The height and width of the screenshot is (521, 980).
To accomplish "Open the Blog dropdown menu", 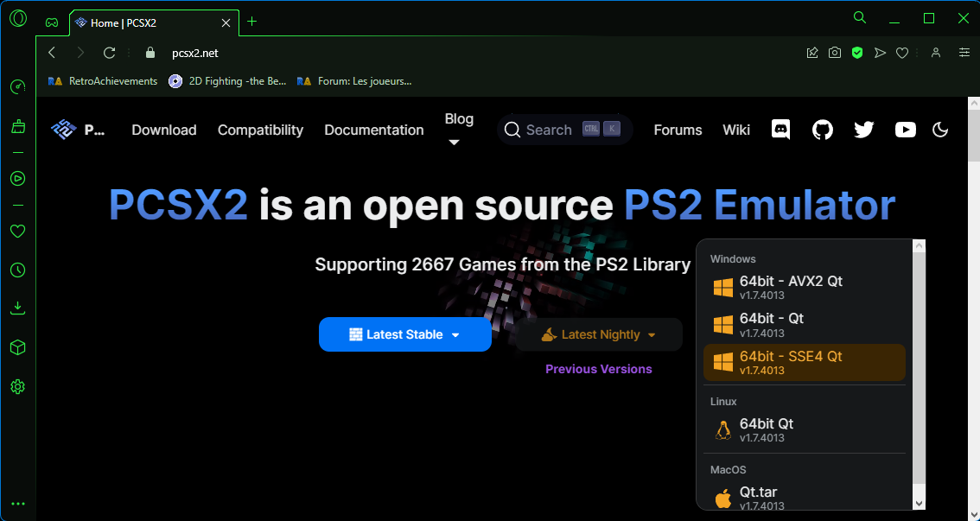I will coord(459,129).
